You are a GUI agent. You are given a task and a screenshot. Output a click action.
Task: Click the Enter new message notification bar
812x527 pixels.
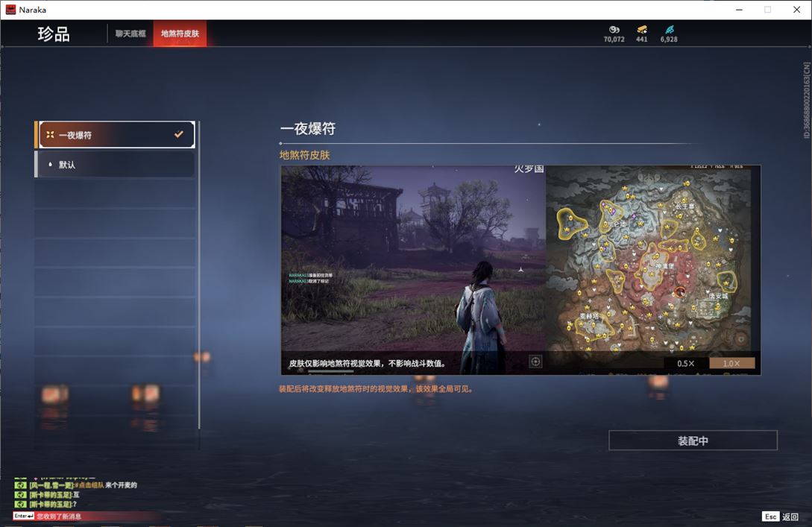coord(86,516)
